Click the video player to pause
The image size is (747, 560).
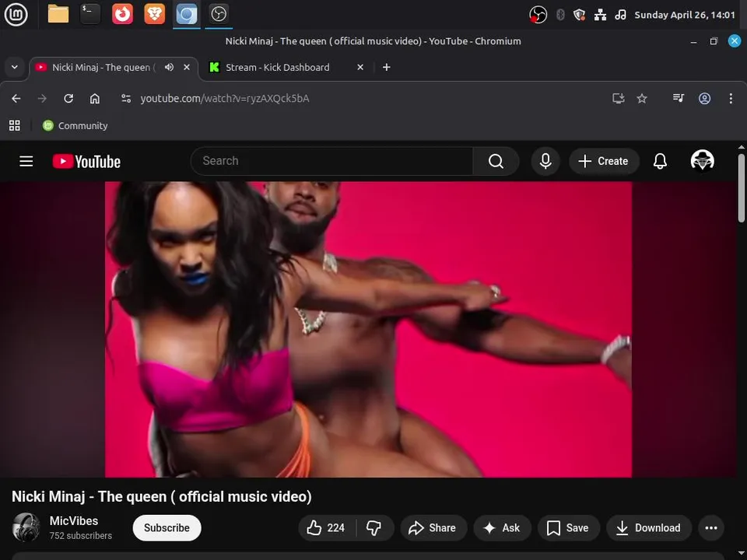coord(368,329)
